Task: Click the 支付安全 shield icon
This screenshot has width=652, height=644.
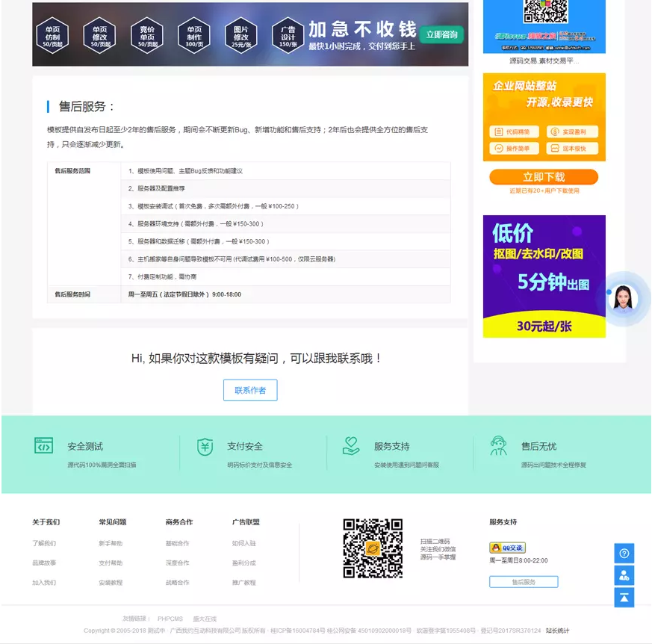Action: click(205, 446)
